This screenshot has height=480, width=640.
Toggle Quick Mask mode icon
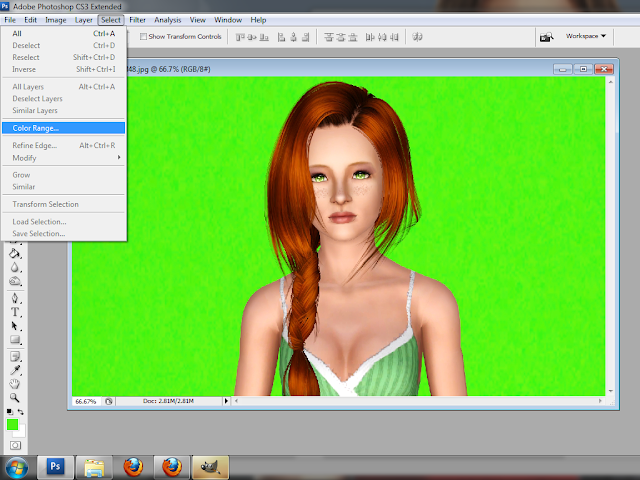pyautogui.click(x=13, y=444)
